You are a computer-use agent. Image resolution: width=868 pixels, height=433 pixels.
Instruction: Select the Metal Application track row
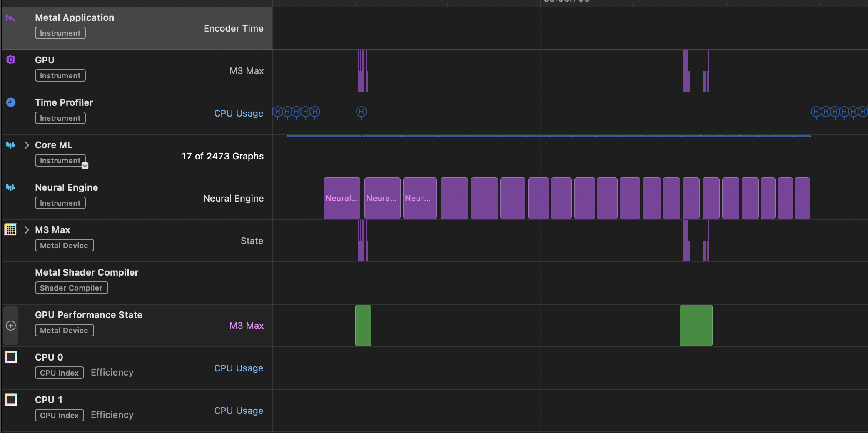[x=137, y=28]
